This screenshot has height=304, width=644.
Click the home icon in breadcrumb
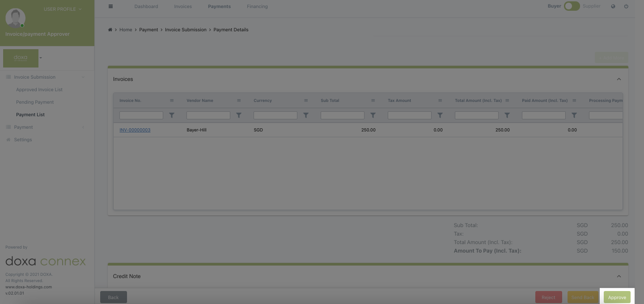tap(110, 30)
